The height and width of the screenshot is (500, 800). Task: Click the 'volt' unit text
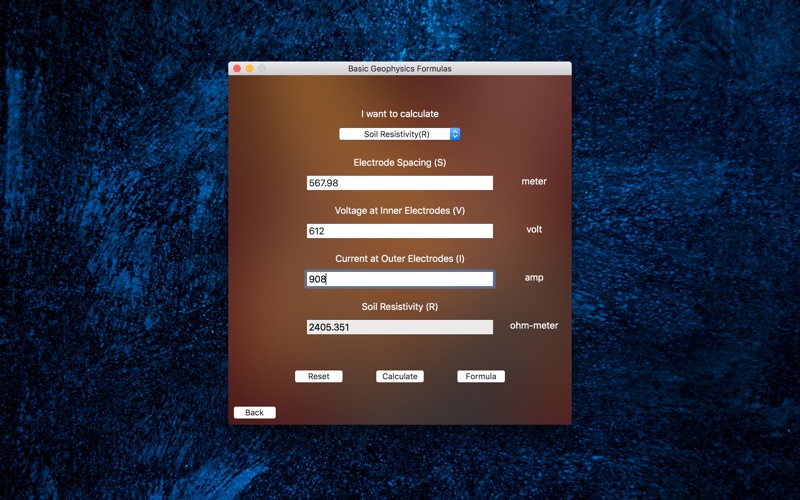[x=534, y=229]
